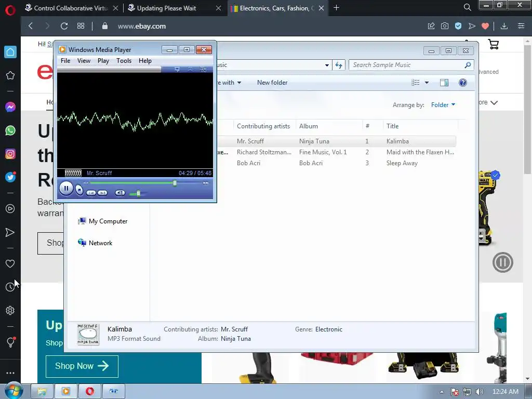532x399 pixels.
Task: Click Media Player Windows Media Player title icon
Action: pos(62,49)
